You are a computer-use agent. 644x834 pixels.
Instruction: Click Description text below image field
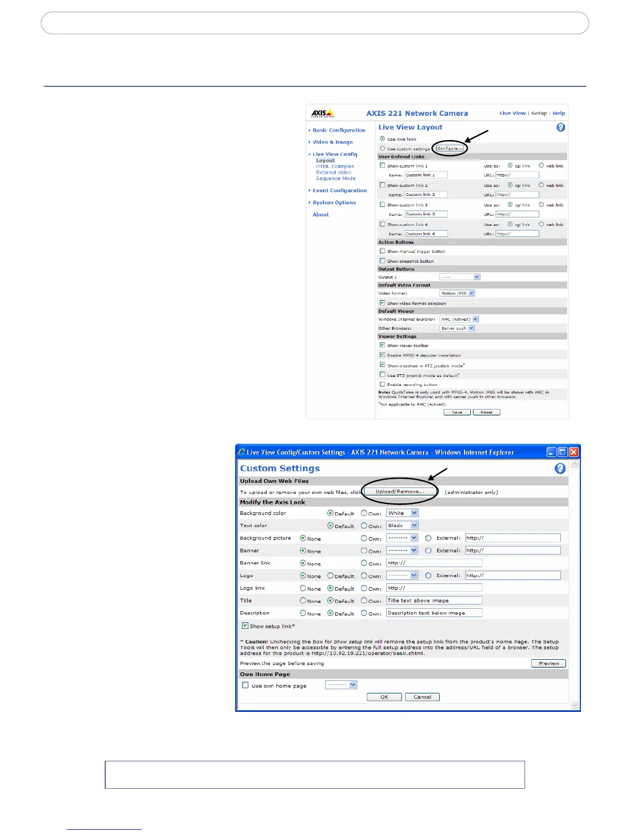pyautogui.click(x=434, y=613)
